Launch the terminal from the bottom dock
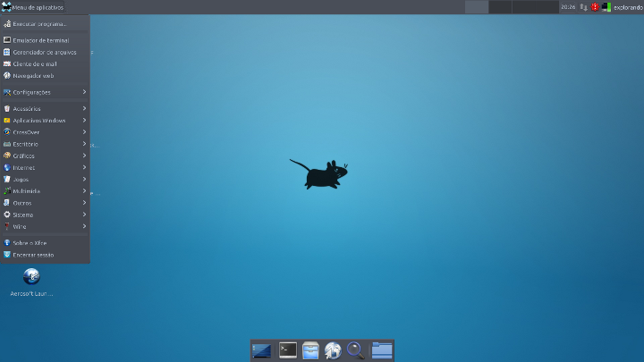 pyautogui.click(x=288, y=350)
